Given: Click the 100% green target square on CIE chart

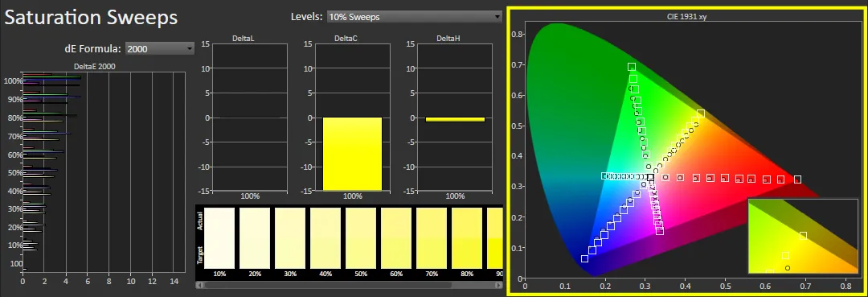Looking at the screenshot, I should point(631,67).
